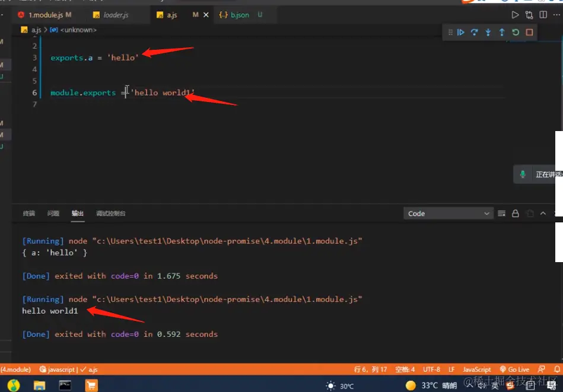
Task: Open the 问题 panel tab
Action: [x=53, y=213]
